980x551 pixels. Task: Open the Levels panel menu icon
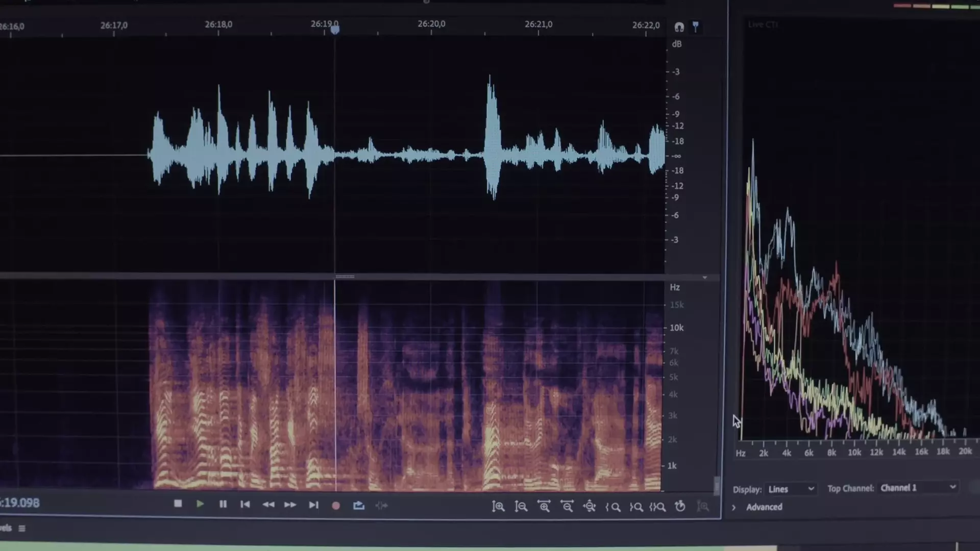(x=22, y=529)
